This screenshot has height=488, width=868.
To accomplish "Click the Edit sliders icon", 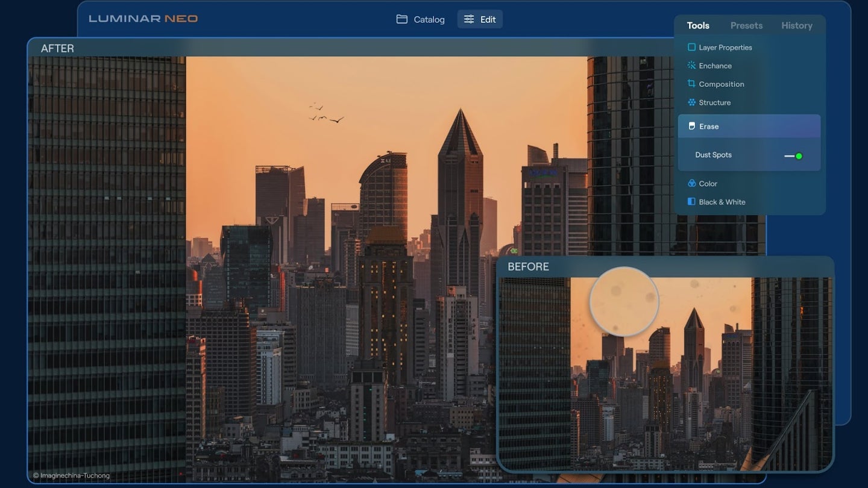I will click(x=469, y=19).
